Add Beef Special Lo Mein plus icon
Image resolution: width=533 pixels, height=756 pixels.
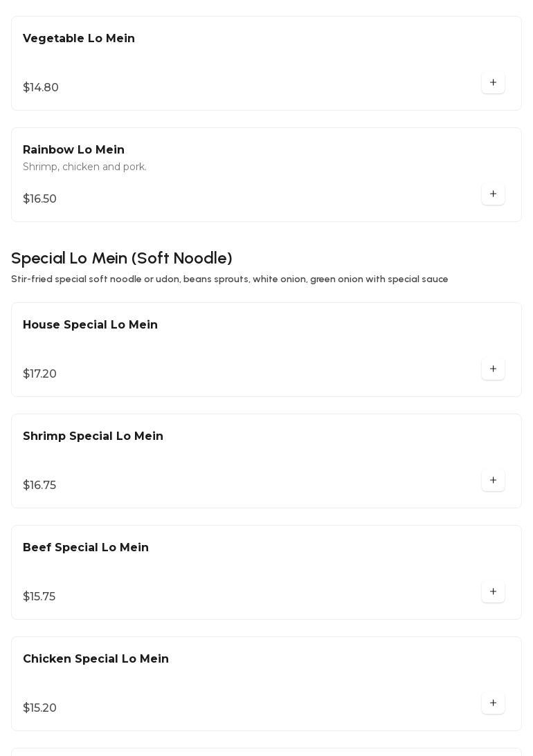493,592
